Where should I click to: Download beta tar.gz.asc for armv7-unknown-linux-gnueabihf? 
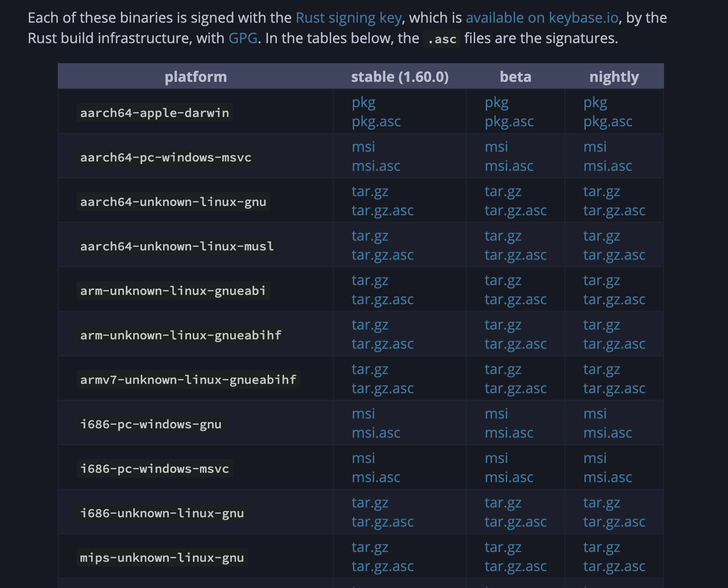(516, 389)
